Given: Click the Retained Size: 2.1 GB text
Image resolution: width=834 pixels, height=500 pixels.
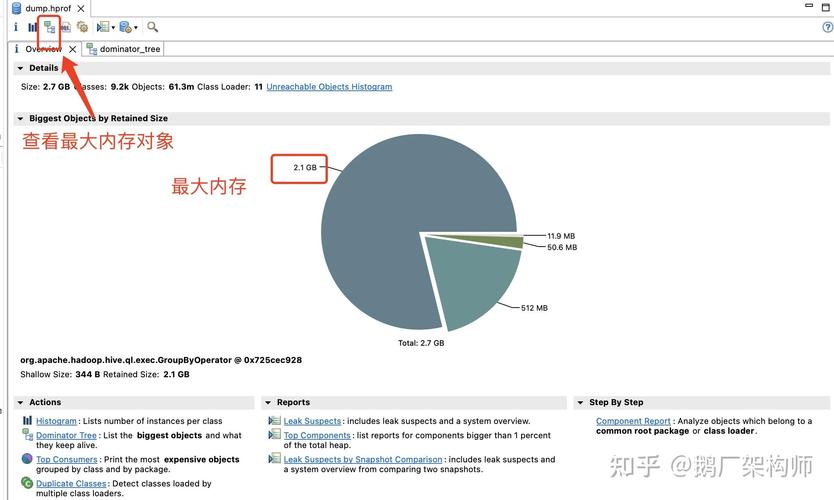Looking at the screenshot, I should [x=146, y=374].
